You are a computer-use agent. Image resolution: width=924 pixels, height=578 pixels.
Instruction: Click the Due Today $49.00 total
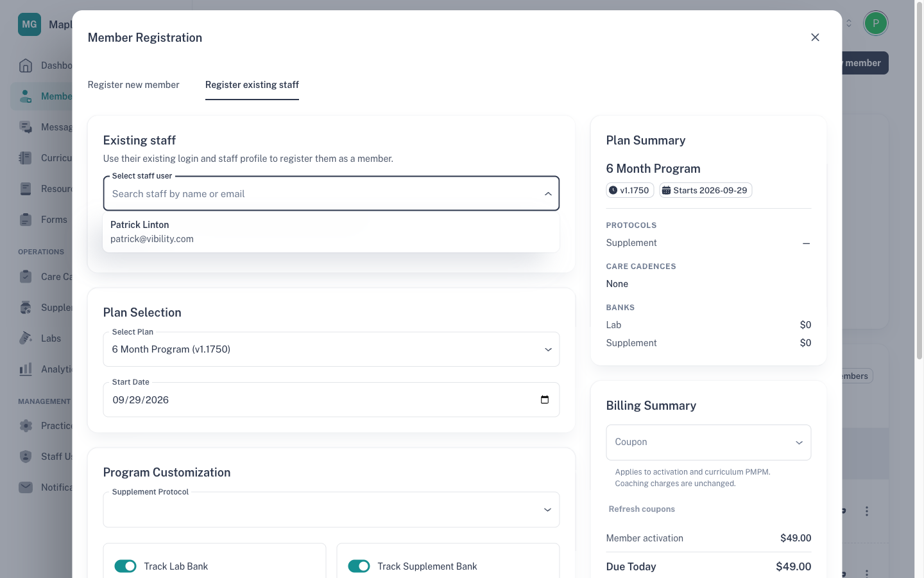click(794, 566)
